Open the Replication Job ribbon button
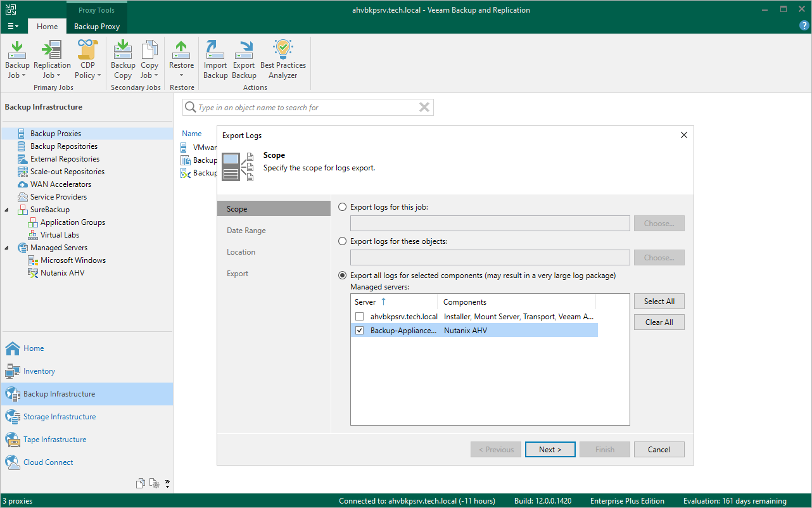Image resolution: width=812 pixels, height=508 pixels. click(x=52, y=60)
